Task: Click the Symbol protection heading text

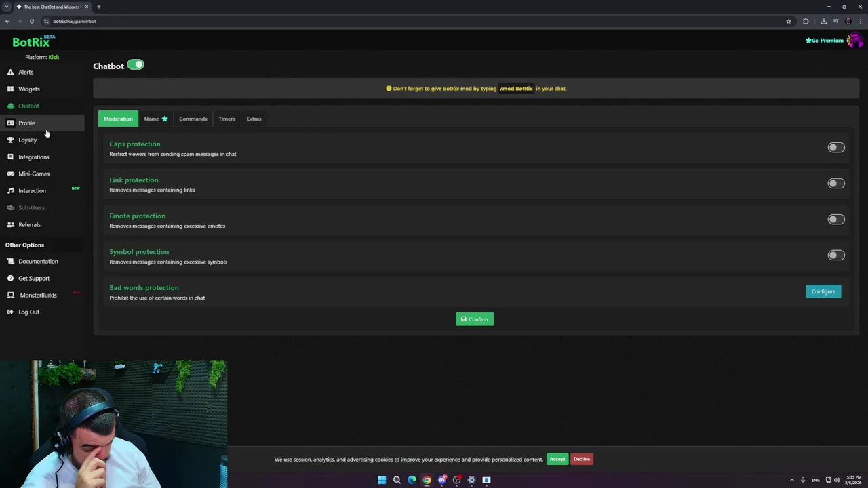Action: click(x=139, y=251)
